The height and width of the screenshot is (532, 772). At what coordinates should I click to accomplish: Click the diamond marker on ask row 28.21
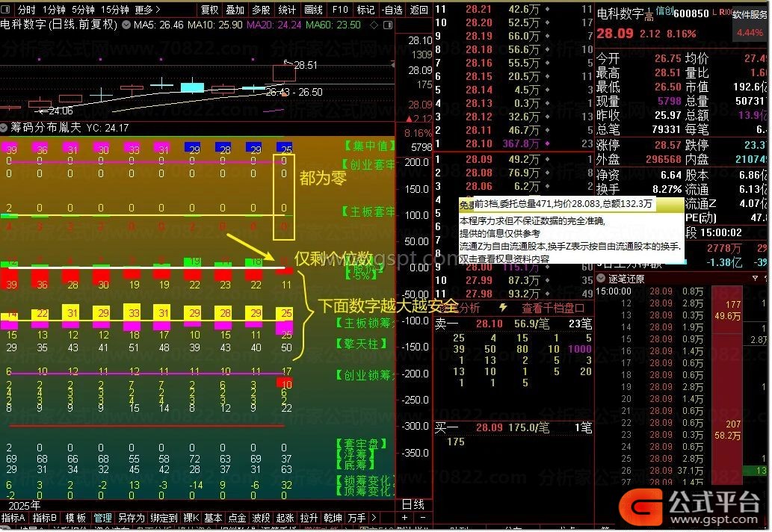click(x=548, y=10)
